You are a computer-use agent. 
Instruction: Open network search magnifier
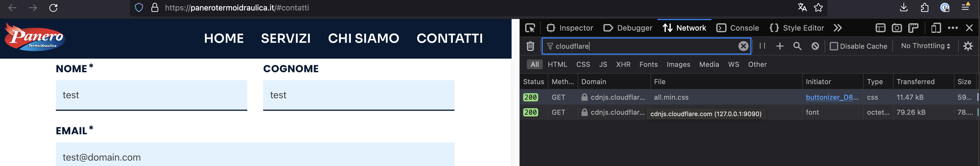click(x=797, y=46)
